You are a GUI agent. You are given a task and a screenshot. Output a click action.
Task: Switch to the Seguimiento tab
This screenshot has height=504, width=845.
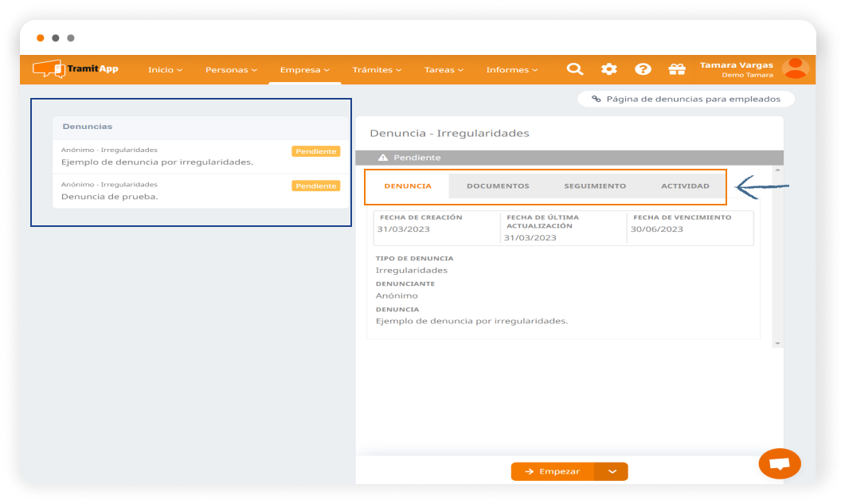coord(595,186)
